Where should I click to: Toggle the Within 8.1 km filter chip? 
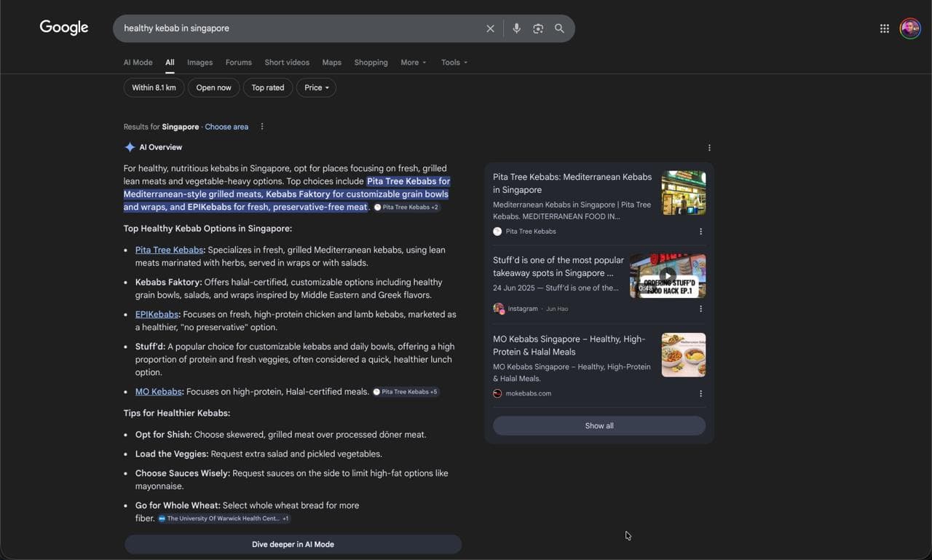154,87
